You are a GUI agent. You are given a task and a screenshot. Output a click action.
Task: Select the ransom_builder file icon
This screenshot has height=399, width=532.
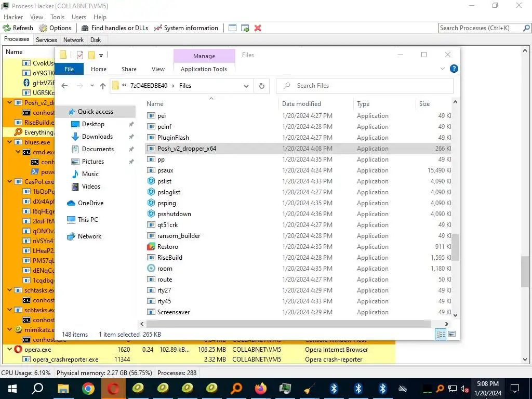pos(151,236)
